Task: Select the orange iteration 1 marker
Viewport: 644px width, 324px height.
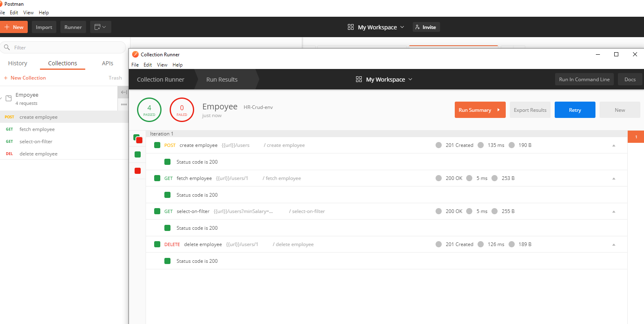Action: click(x=636, y=137)
